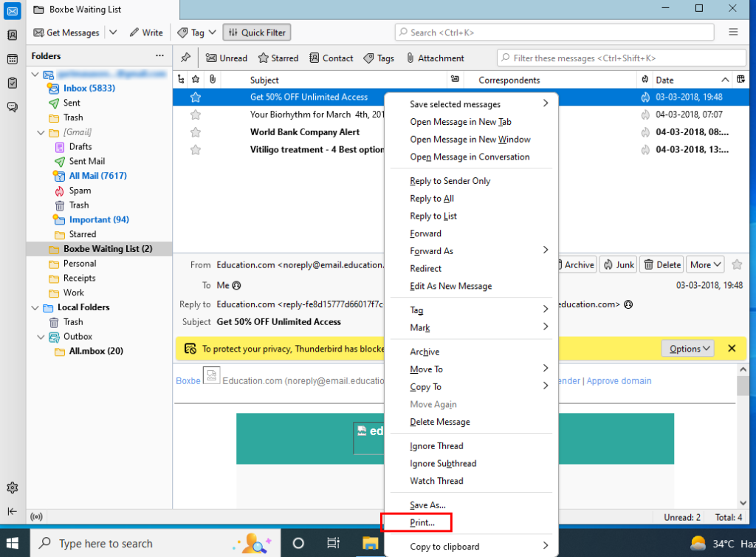Image resolution: width=756 pixels, height=557 pixels.
Task: Toggle the Starred quick filter
Action: point(278,58)
